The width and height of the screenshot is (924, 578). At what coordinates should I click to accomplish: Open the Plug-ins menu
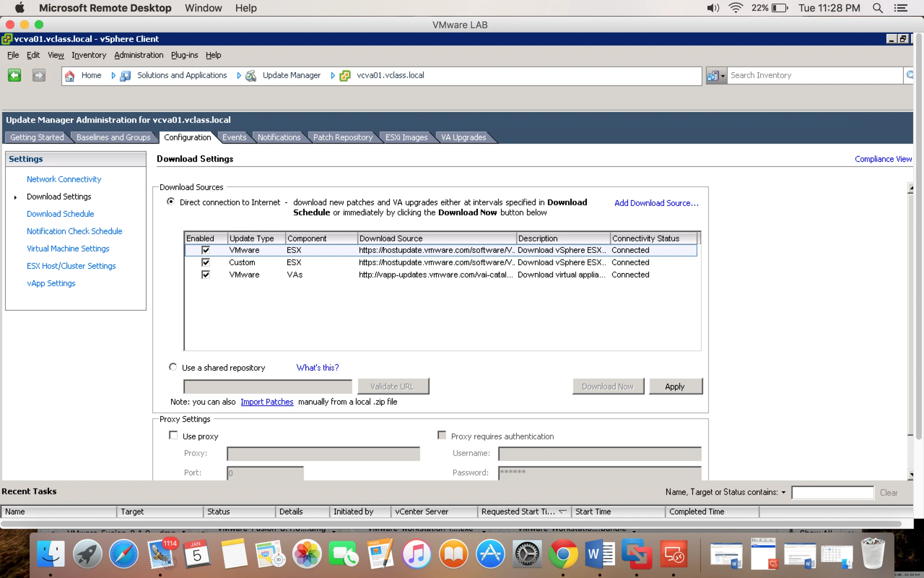click(x=184, y=55)
